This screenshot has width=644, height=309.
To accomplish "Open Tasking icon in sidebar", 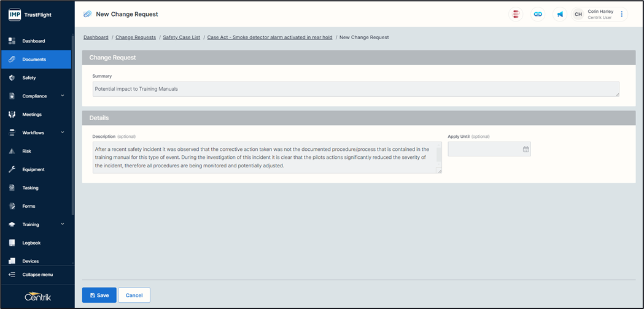I will pyautogui.click(x=12, y=188).
